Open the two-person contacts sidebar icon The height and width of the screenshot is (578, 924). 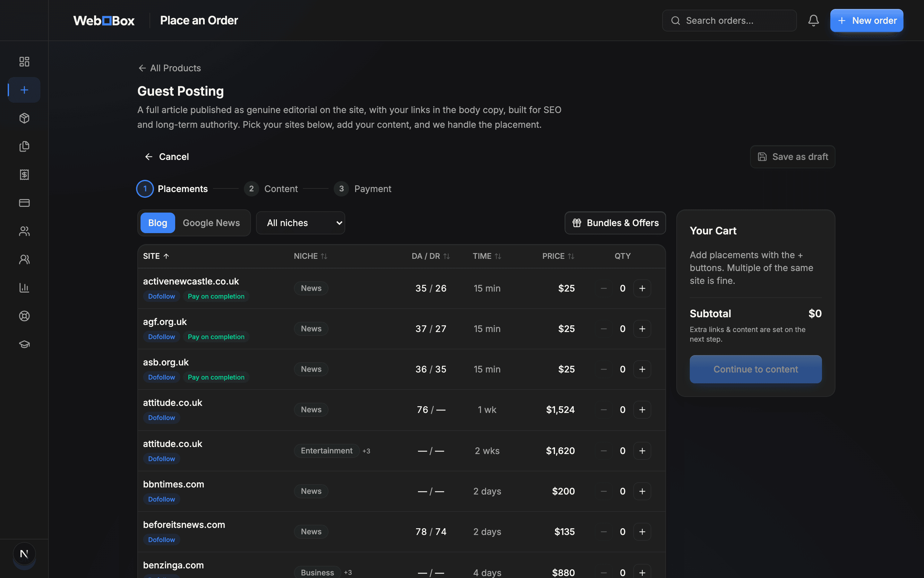pyautogui.click(x=24, y=259)
